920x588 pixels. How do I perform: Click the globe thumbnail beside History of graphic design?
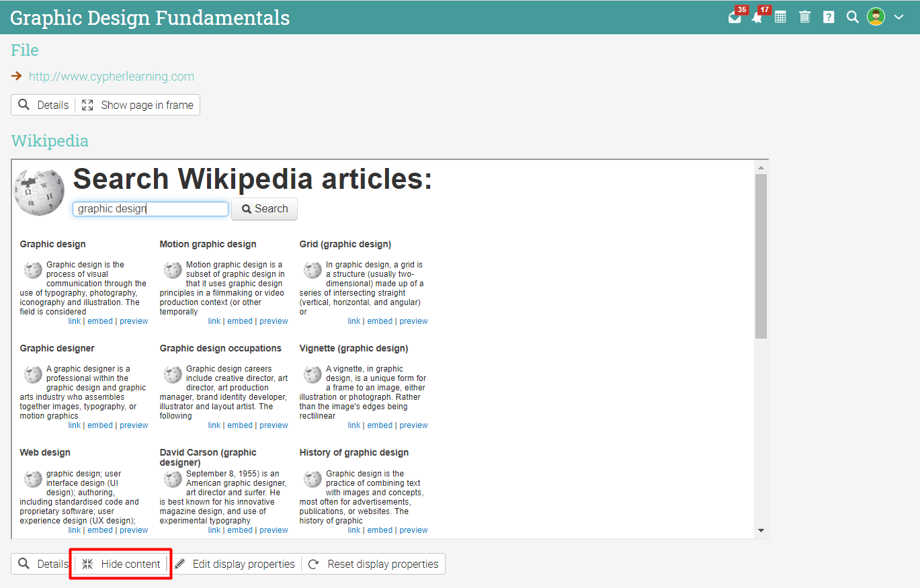click(x=312, y=479)
